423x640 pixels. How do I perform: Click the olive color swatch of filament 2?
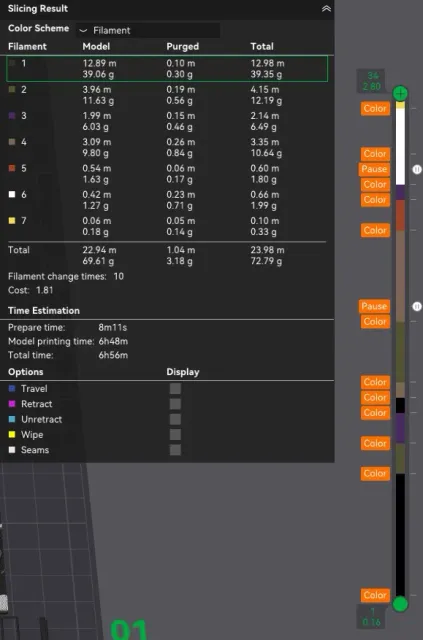pyautogui.click(x=12, y=89)
